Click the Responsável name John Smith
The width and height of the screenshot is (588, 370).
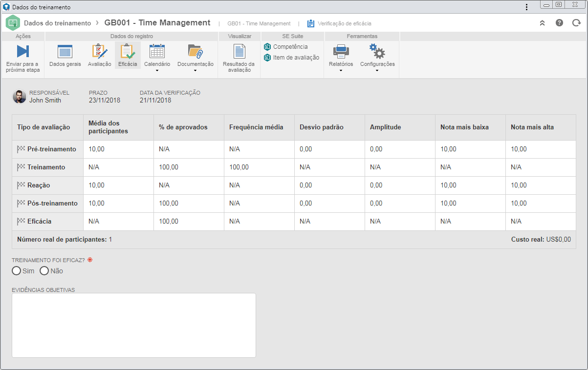pos(45,100)
